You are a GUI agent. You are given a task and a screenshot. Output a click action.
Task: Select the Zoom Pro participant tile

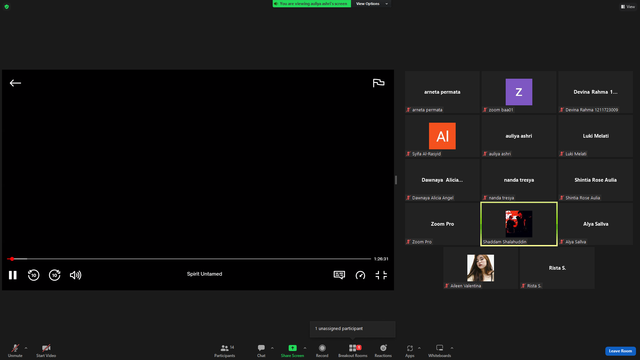[x=442, y=224]
